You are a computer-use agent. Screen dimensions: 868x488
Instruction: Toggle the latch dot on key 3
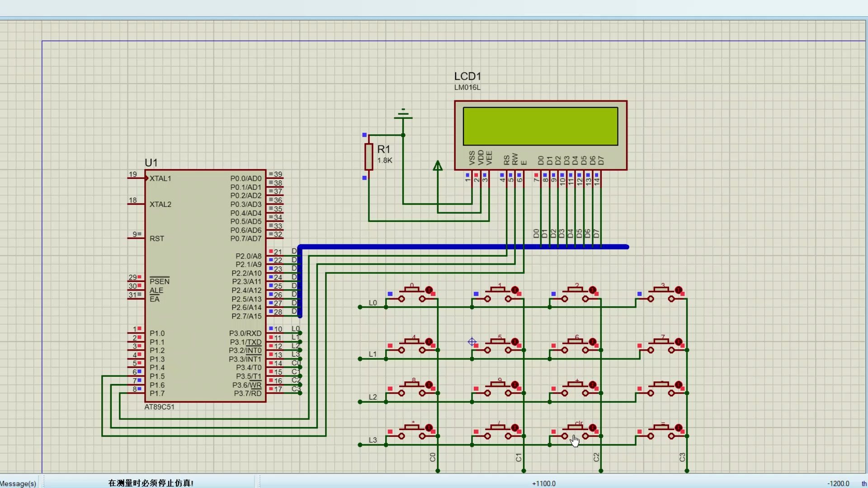pos(679,290)
